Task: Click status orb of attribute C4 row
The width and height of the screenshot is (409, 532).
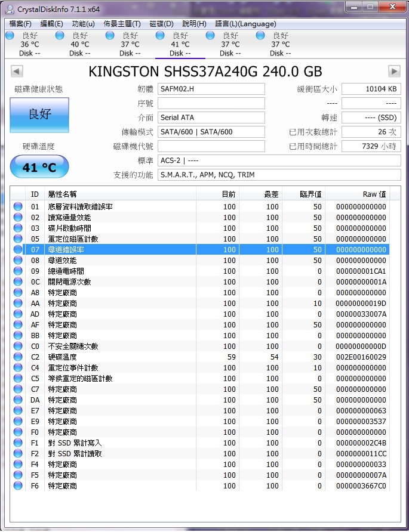Action: (x=18, y=367)
